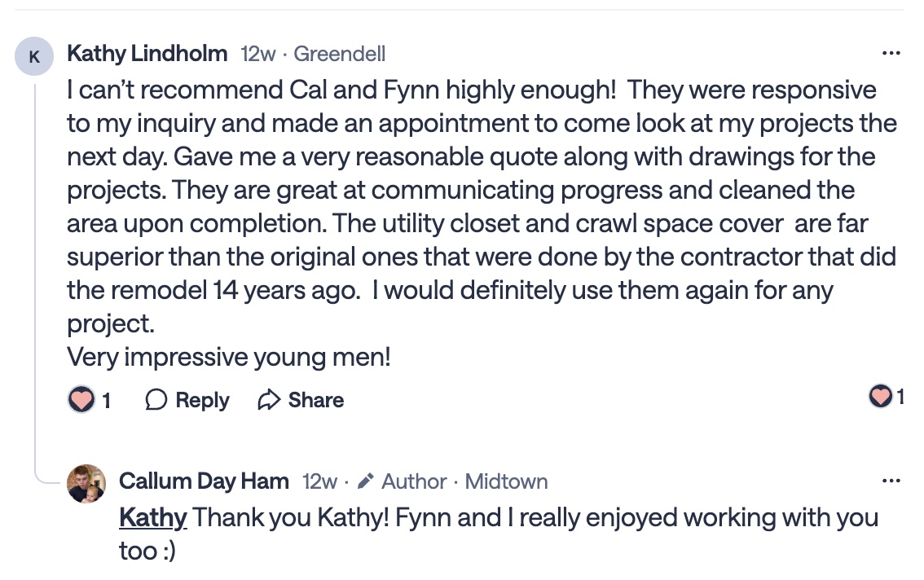
Task: Select the Midtown neighborhood label
Action: pyautogui.click(x=506, y=481)
